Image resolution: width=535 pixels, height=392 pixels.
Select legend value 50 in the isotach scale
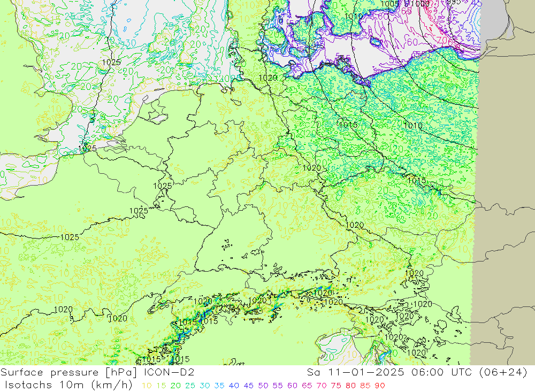[263, 386]
